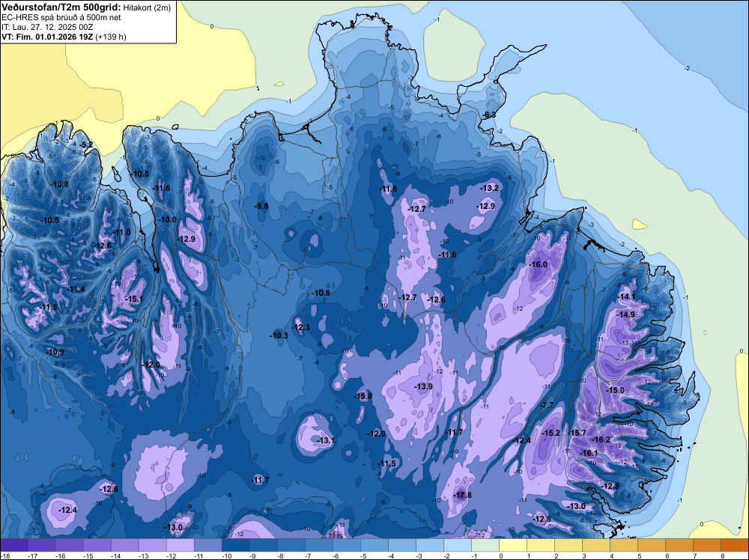Click the title "Veðurstofan/T2m 500grid: Hitakort (2m)"
The width and height of the screenshot is (749, 560).
coord(86,7)
